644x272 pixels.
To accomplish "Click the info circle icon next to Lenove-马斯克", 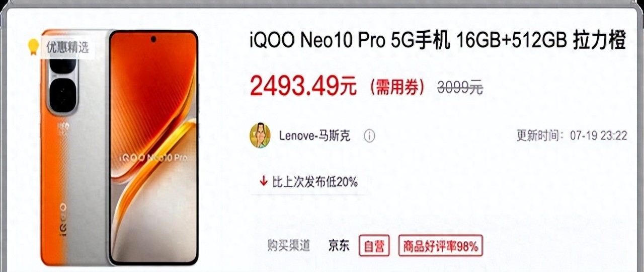I will pos(369,136).
